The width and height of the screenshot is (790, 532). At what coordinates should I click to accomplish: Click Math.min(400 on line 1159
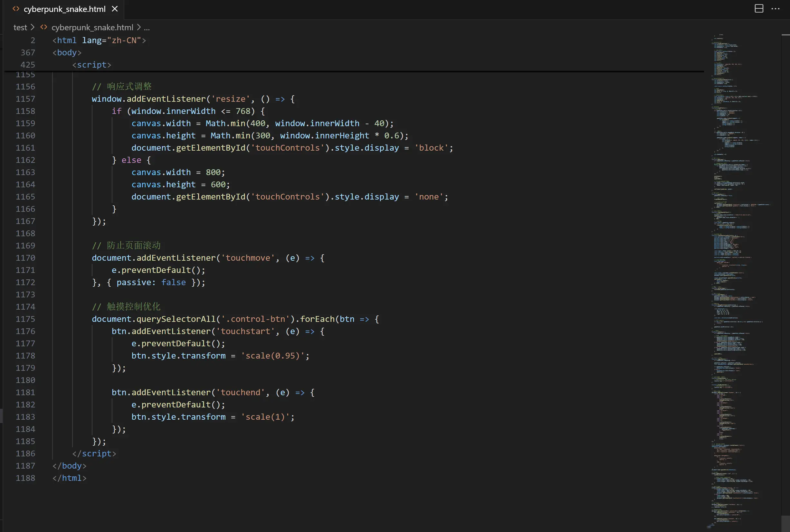[x=236, y=124]
